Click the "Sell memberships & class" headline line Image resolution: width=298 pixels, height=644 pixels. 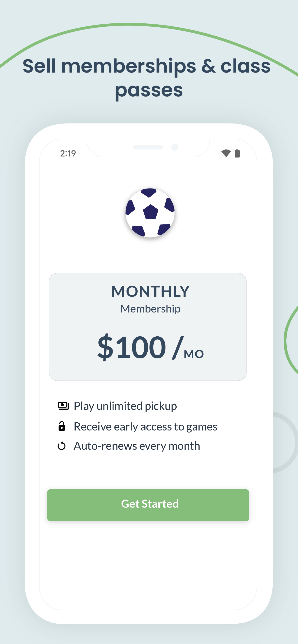(x=147, y=66)
